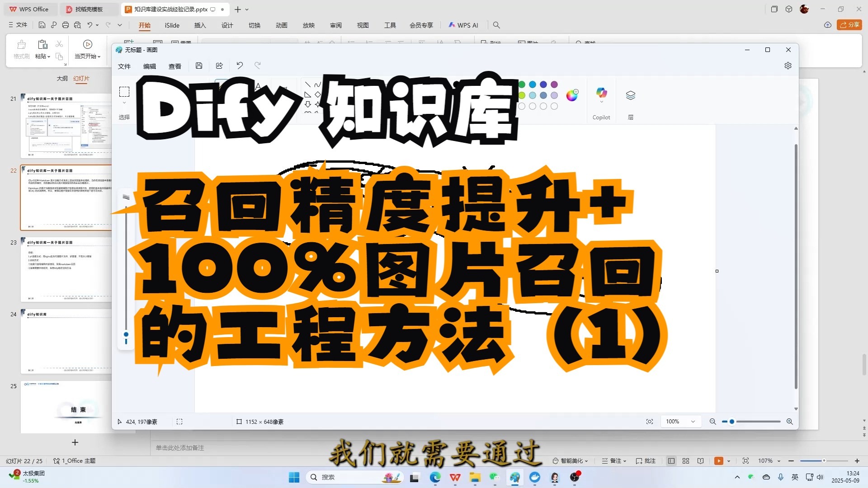Open the iSlide ribbon tab
The height and width of the screenshot is (488, 868).
[x=172, y=25]
